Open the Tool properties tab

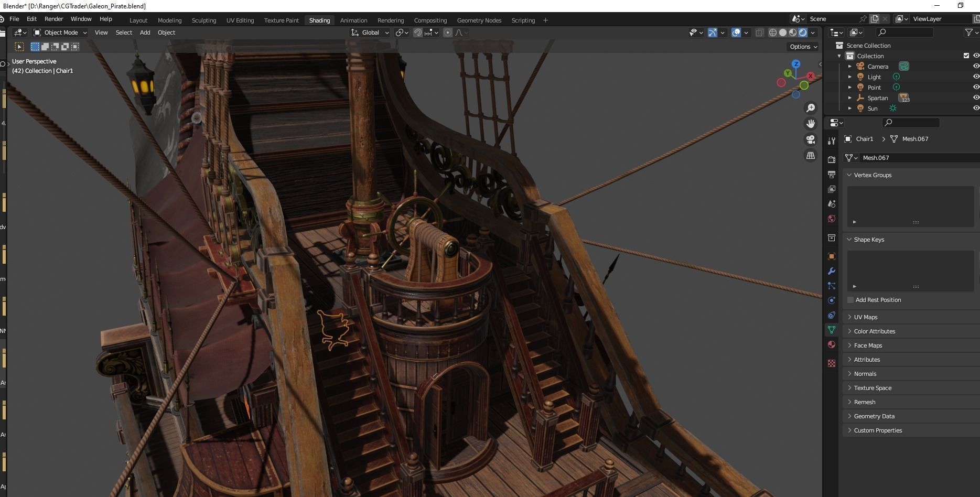[832, 141]
